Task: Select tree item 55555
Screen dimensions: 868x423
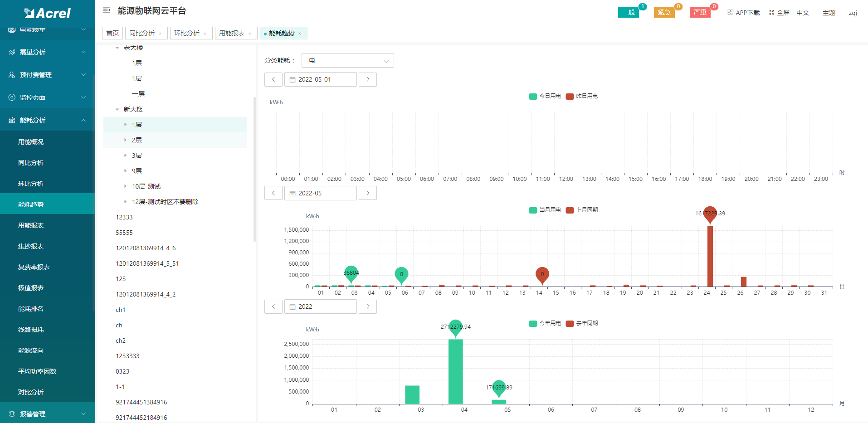Action: tap(124, 233)
